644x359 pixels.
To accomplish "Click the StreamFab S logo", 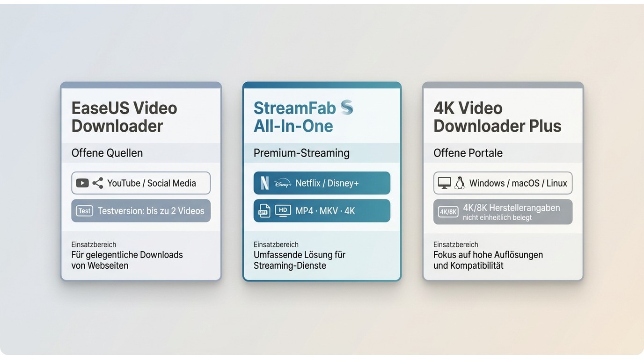I will click(347, 108).
